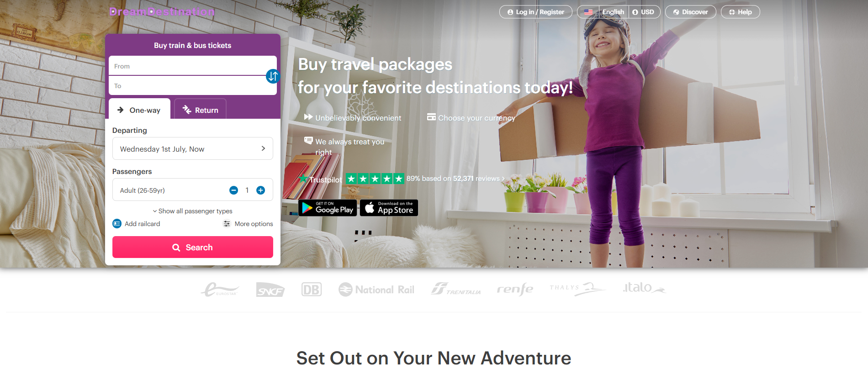
Task: Click the US flag language icon
Action: pos(588,12)
